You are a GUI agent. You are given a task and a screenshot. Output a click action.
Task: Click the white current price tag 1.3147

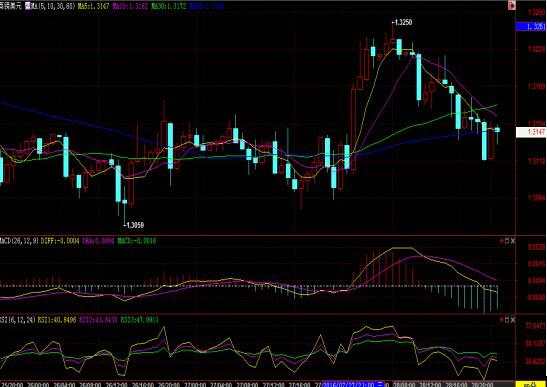[531, 132]
